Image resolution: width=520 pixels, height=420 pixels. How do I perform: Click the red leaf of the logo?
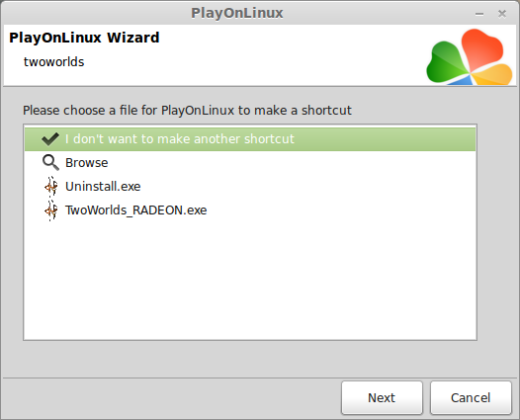(x=482, y=48)
